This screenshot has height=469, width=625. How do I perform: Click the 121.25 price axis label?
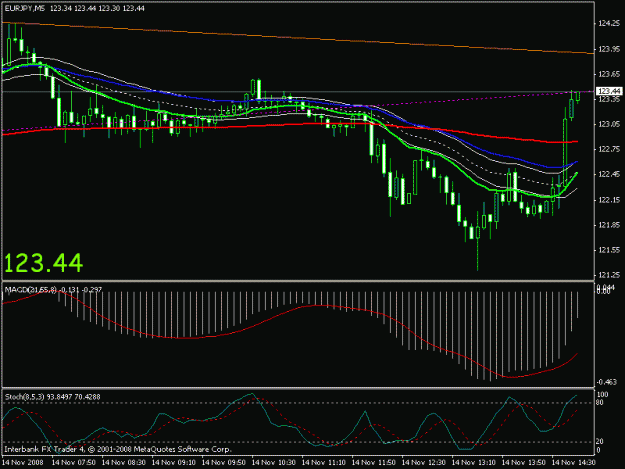click(609, 275)
